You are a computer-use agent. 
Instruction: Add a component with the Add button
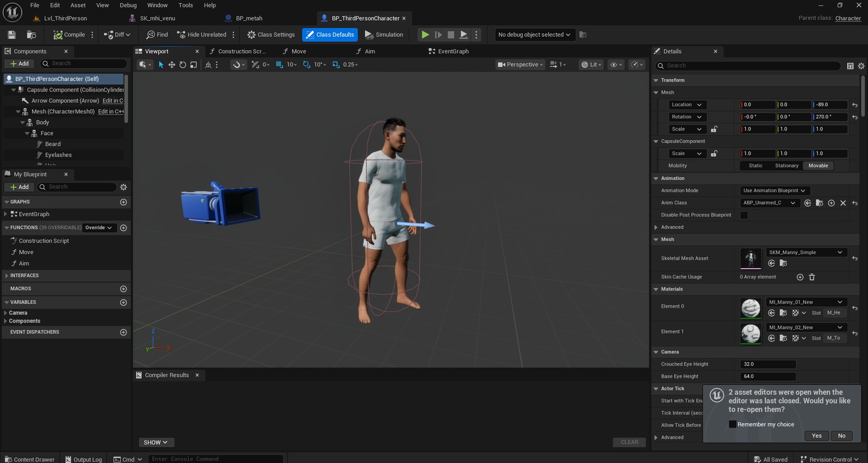point(19,63)
